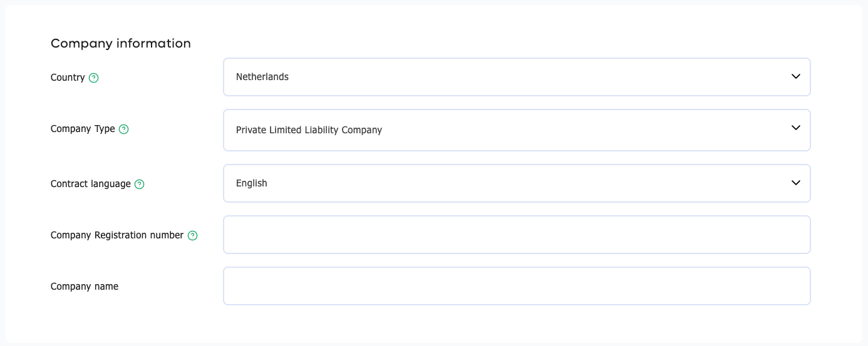Click the Private Limited Liability Company selection
The width and height of the screenshot is (868, 346).
click(x=309, y=130)
